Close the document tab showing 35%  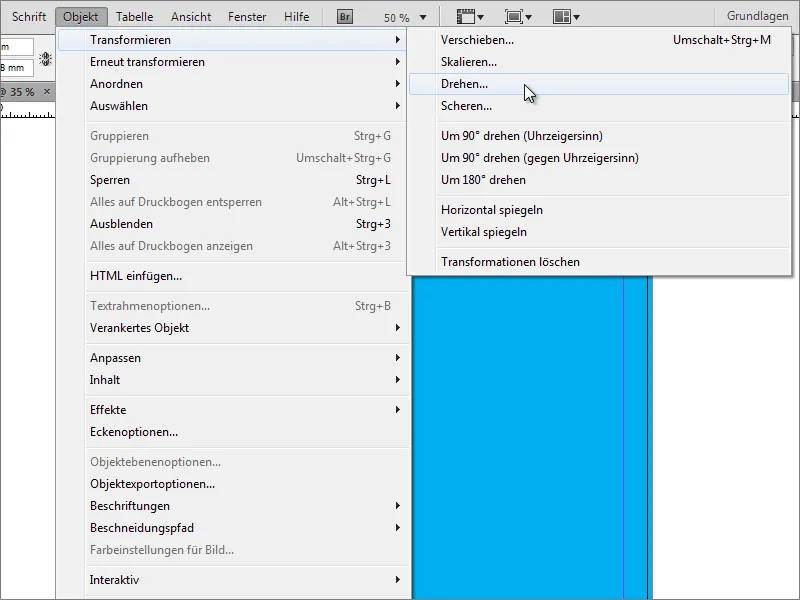point(47,92)
